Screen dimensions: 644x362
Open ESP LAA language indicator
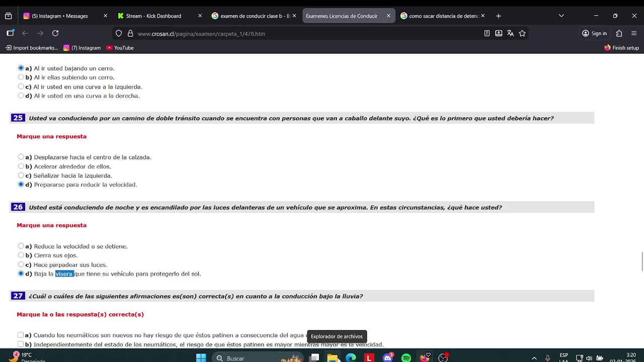(x=564, y=358)
